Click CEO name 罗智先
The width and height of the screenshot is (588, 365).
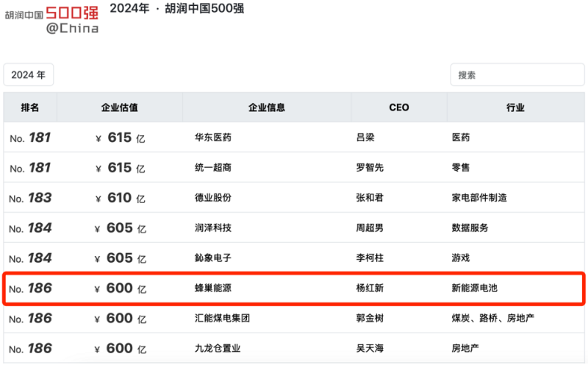point(370,168)
